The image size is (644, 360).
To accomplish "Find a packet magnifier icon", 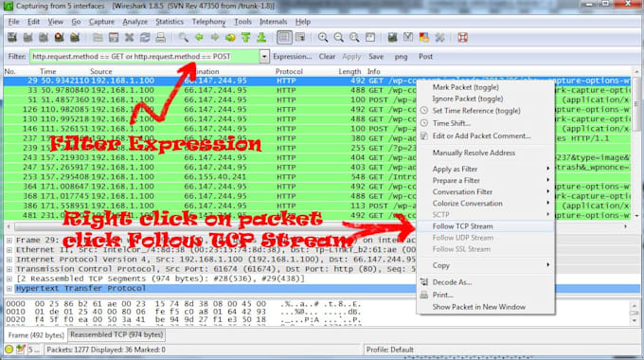I will point(184,37).
